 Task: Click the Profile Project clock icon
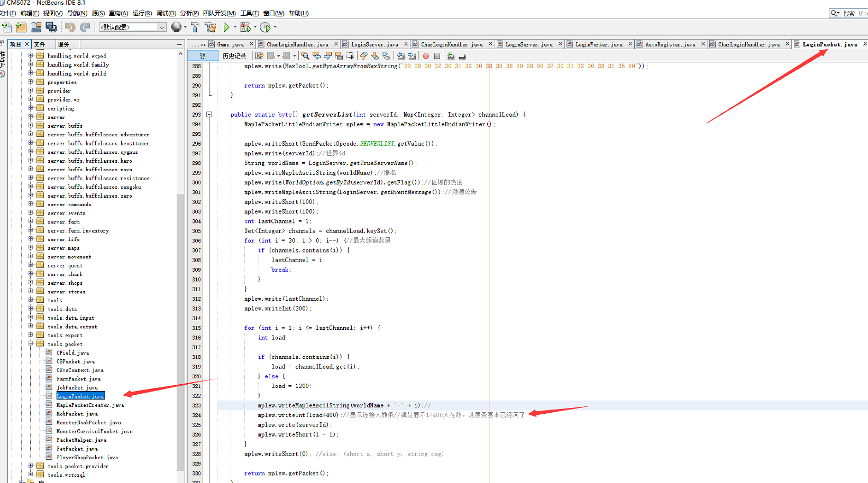pos(266,27)
